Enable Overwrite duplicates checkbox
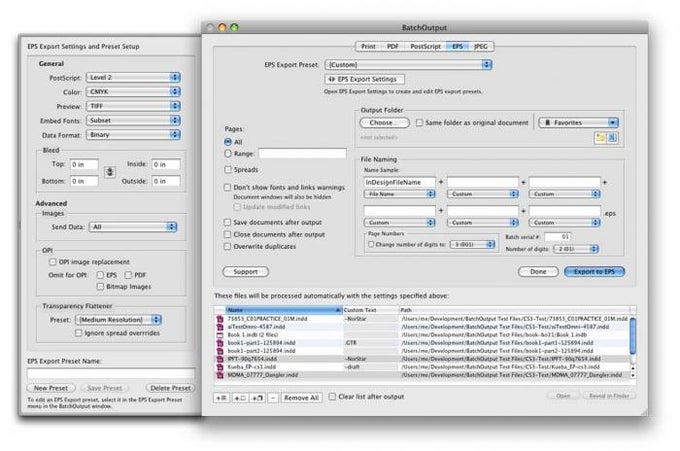Image resolution: width=680 pixels, height=451 pixels. 227,246
